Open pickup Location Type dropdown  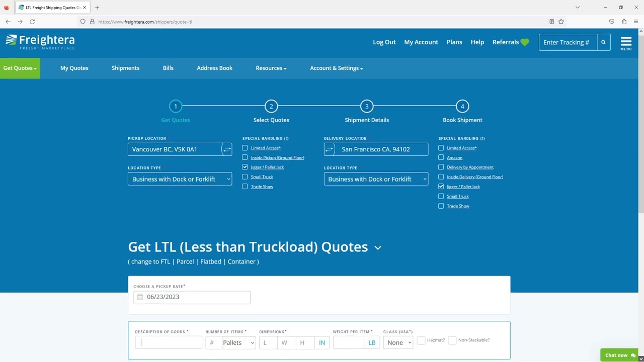[180, 179]
